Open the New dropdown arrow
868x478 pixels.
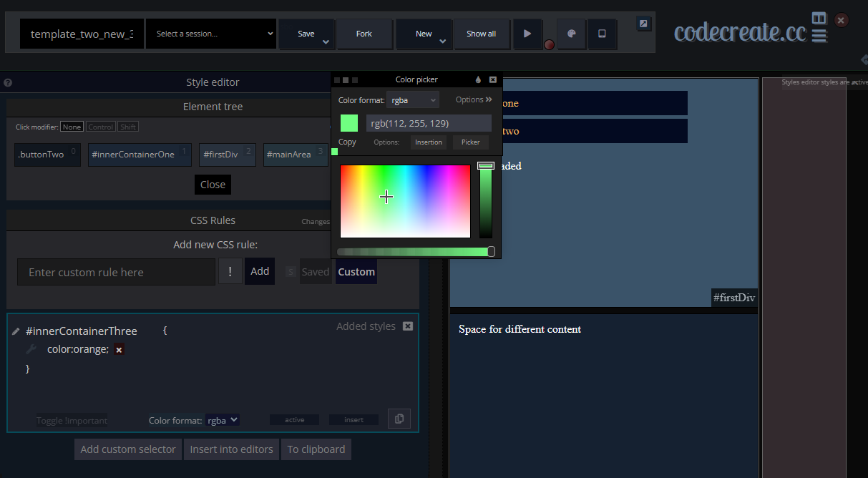[x=443, y=42]
